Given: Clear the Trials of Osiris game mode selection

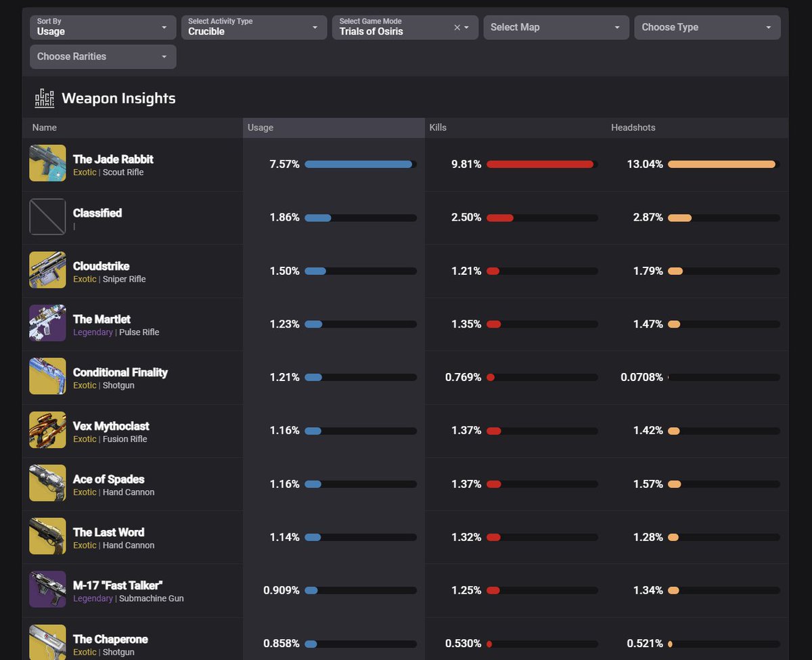Looking at the screenshot, I should [457, 28].
